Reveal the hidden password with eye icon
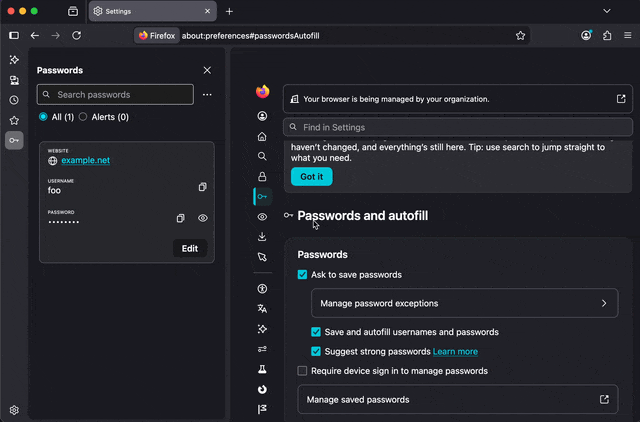 point(203,218)
